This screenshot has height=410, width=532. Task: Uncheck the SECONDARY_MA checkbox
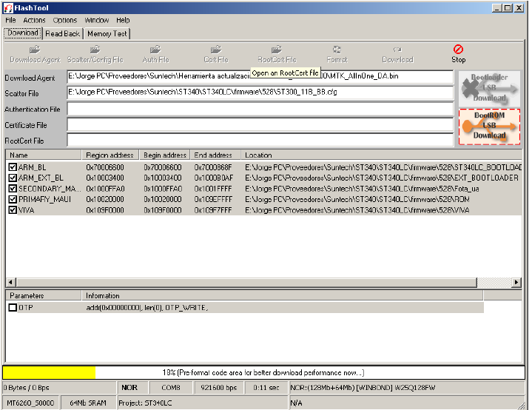(13, 189)
